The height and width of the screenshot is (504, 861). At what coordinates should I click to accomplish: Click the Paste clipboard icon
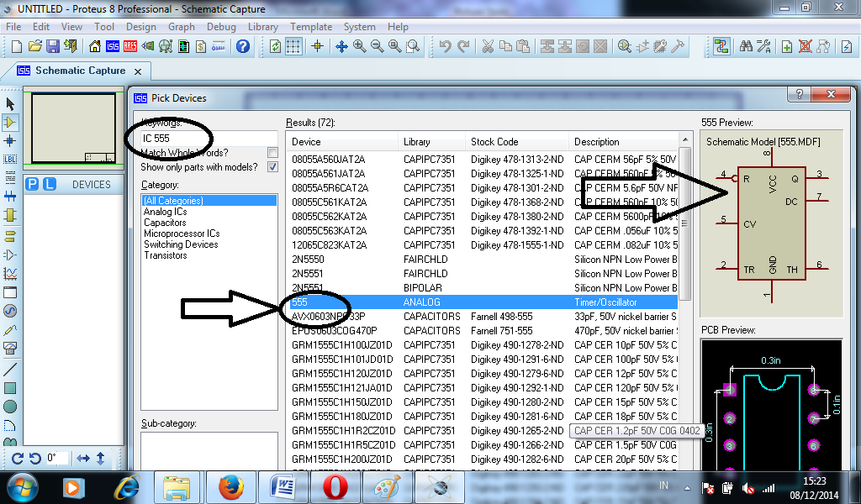pos(523,46)
